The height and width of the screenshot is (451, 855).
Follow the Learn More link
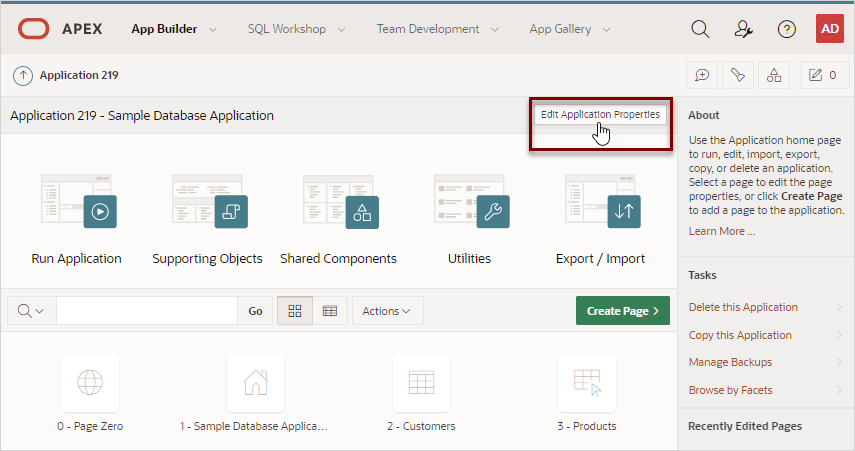721,231
